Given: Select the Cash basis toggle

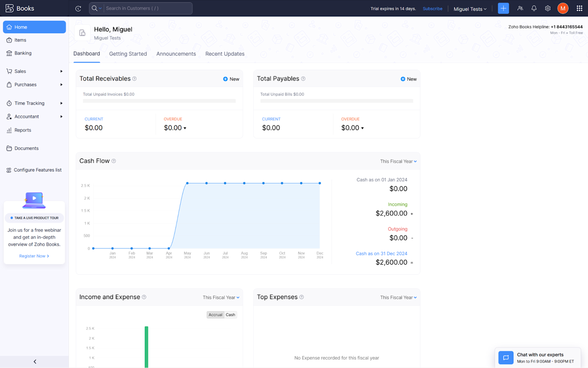Looking at the screenshot, I should 231,315.
